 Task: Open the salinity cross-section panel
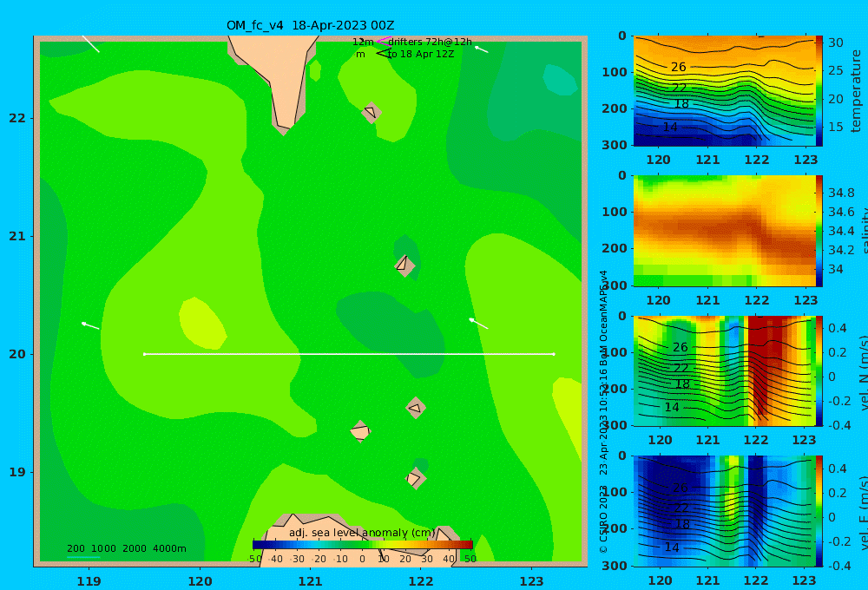tap(724, 232)
